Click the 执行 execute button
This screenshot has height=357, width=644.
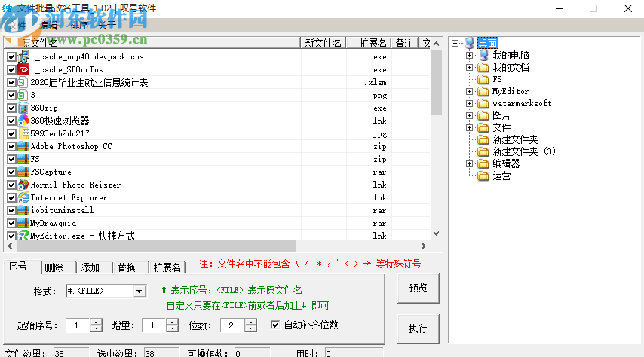coord(418,328)
